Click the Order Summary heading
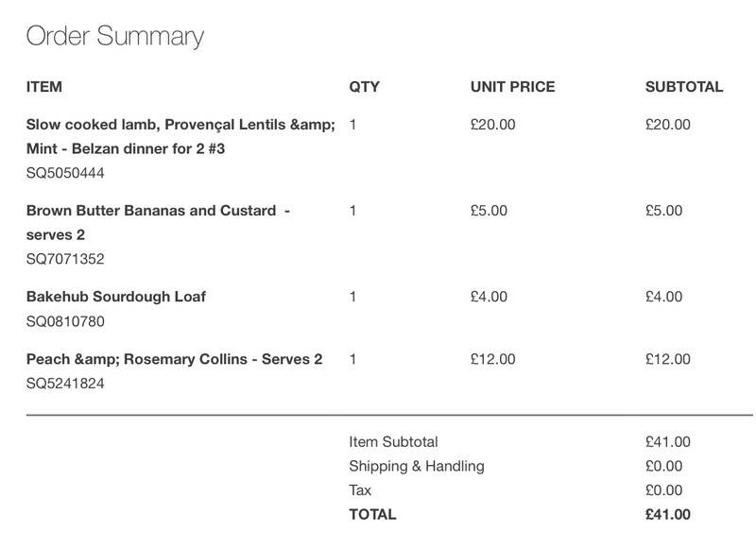 [114, 37]
